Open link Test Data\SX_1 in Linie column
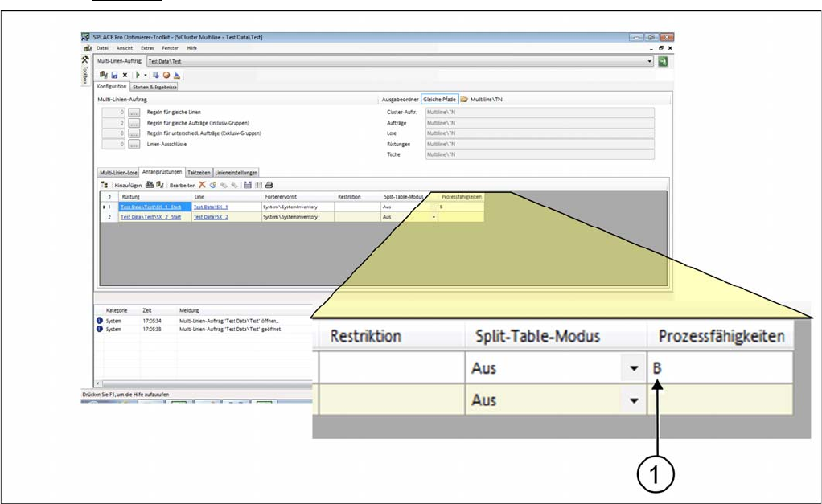The width and height of the screenshot is (822, 504). click(211, 207)
